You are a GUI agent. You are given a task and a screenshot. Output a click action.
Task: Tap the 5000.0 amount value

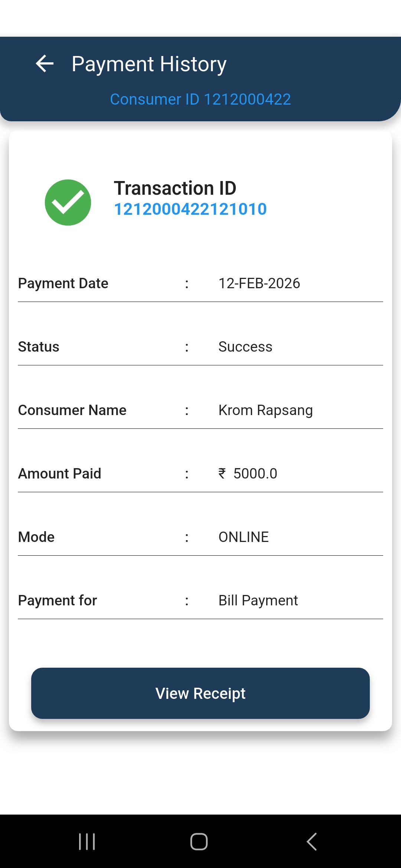(255, 474)
